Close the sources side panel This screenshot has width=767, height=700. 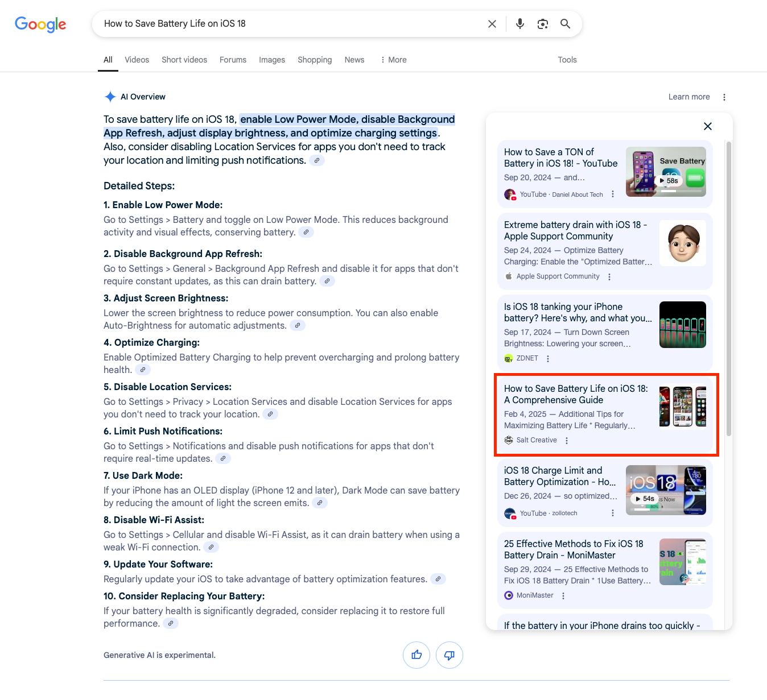[x=708, y=126]
